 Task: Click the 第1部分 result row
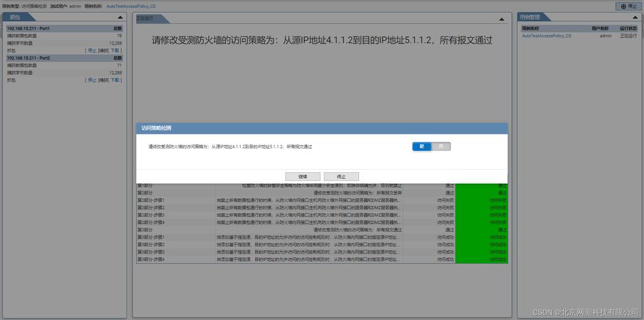click(322, 186)
